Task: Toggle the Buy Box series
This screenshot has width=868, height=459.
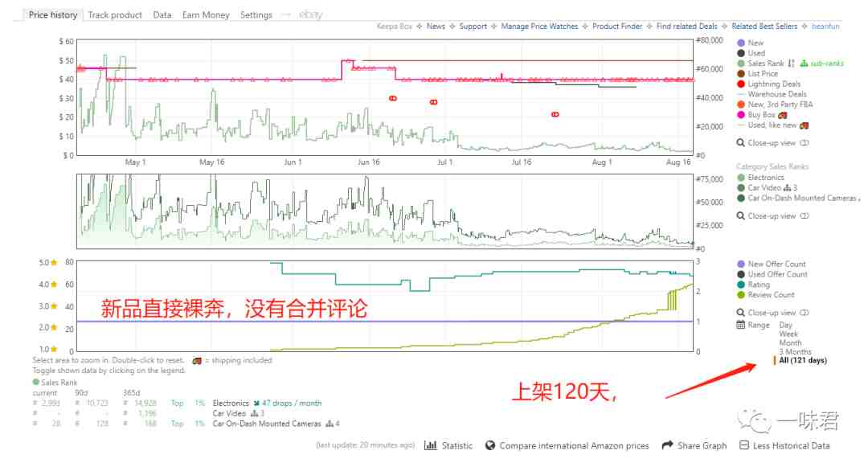Action: coord(762,115)
